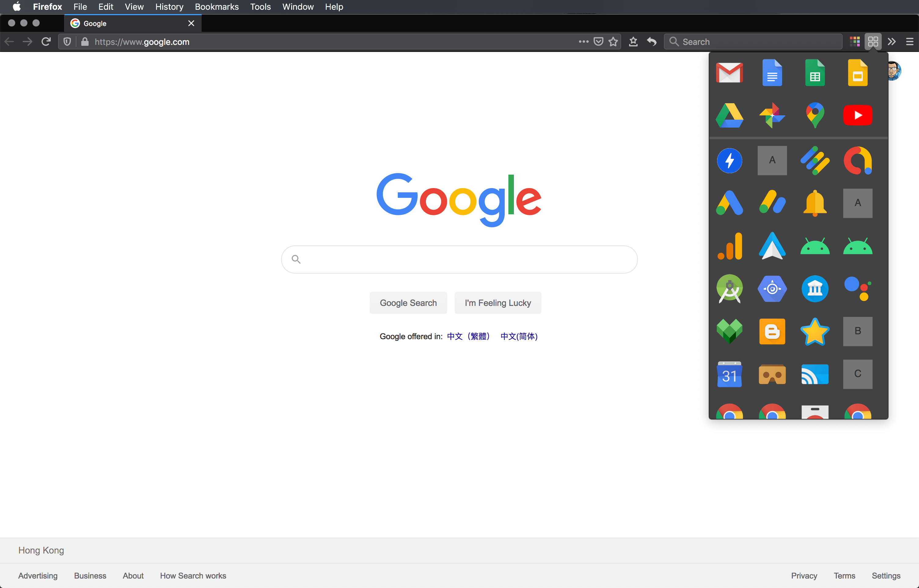
Task: Open Google Maps pin icon
Action: point(815,115)
